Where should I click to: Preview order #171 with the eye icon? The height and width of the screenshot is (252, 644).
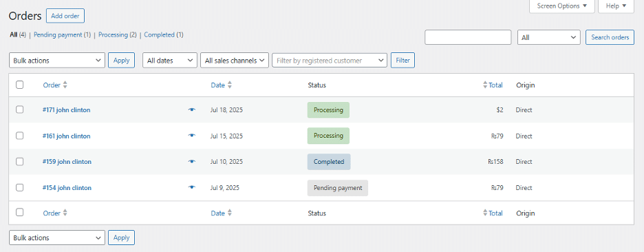(192, 109)
